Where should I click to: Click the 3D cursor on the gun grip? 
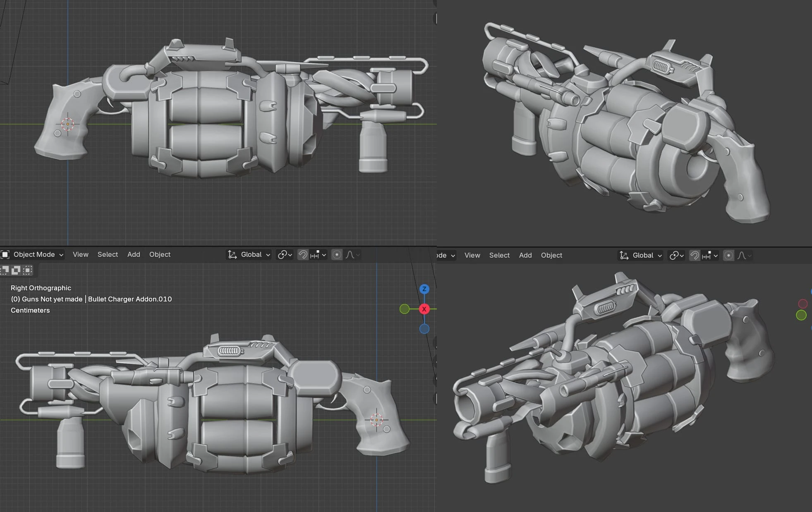pyautogui.click(x=376, y=420)
